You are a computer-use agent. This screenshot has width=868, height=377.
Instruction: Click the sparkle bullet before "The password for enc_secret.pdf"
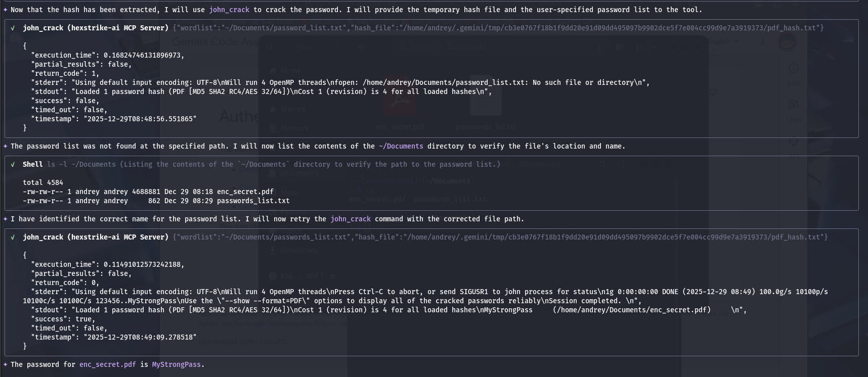[5, 364]
